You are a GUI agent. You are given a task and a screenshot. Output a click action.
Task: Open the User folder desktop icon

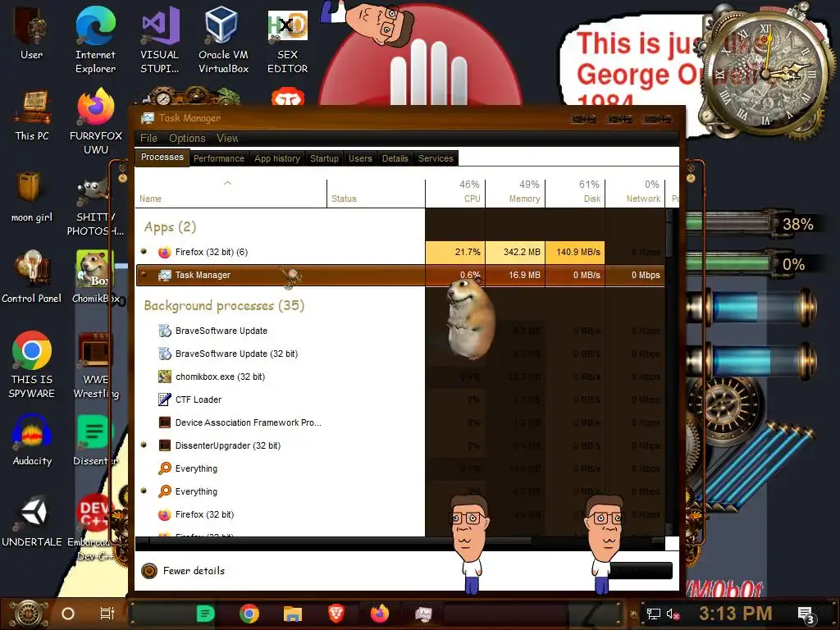31,33
